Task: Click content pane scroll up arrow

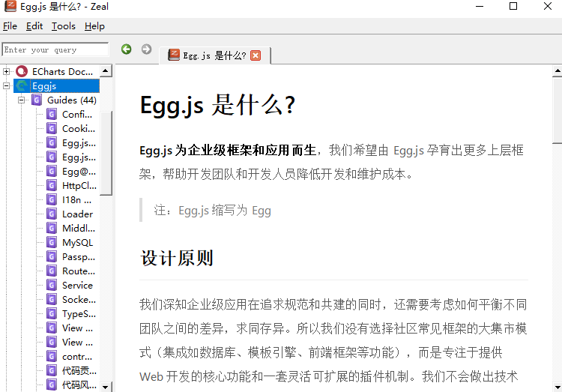Action: 558,70
